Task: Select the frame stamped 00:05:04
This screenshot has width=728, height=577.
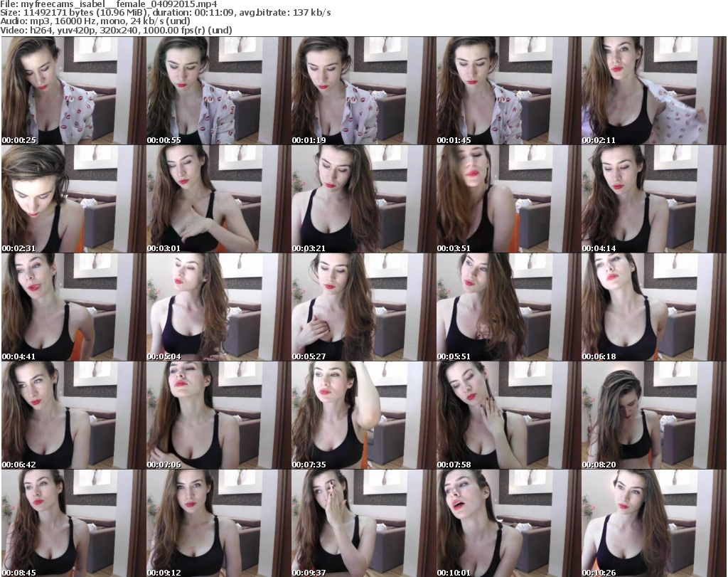Action: pos(219,307)
